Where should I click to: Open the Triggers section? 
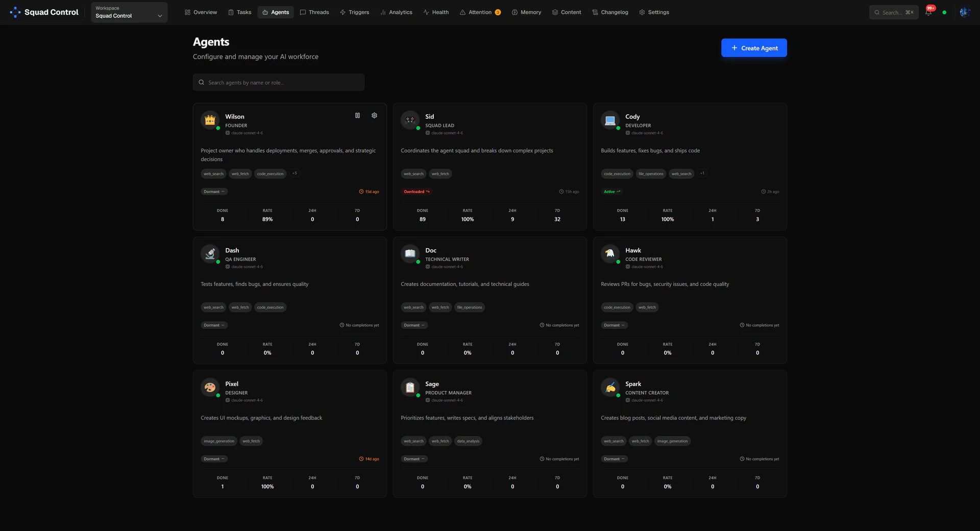pos(354,12)
